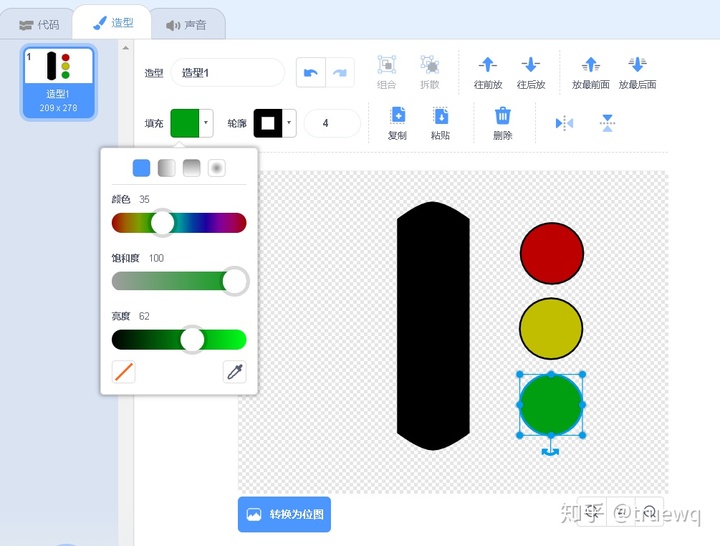This screenshot has height=546, width=720.
Task: Choose solid fill mode
Action: pos(141,168)
